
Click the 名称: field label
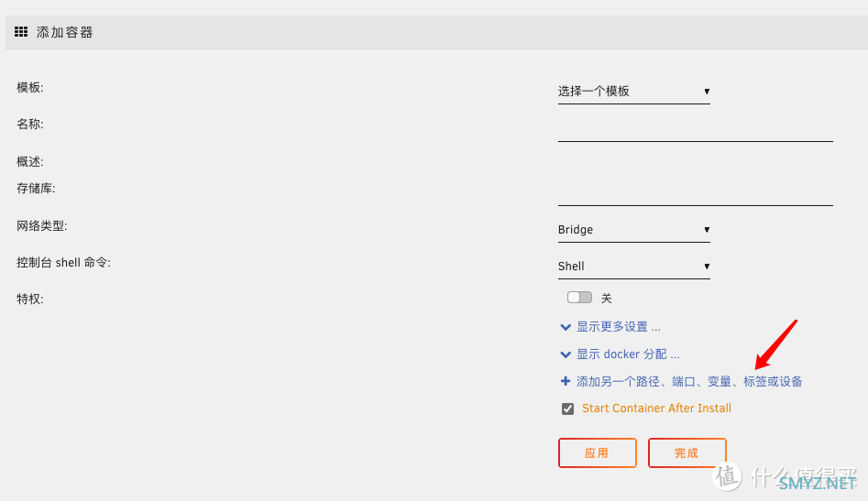(x=30, y=124)
